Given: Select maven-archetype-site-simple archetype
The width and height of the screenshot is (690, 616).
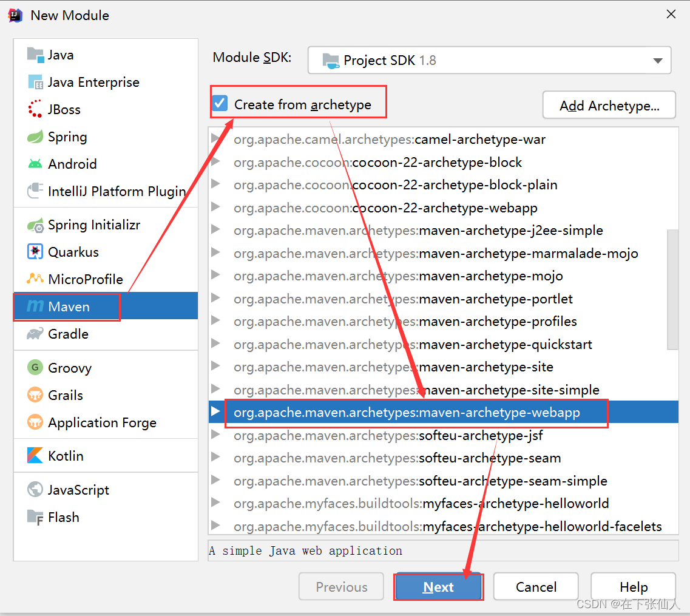Looking at the screenshot, I should point(444,390).
